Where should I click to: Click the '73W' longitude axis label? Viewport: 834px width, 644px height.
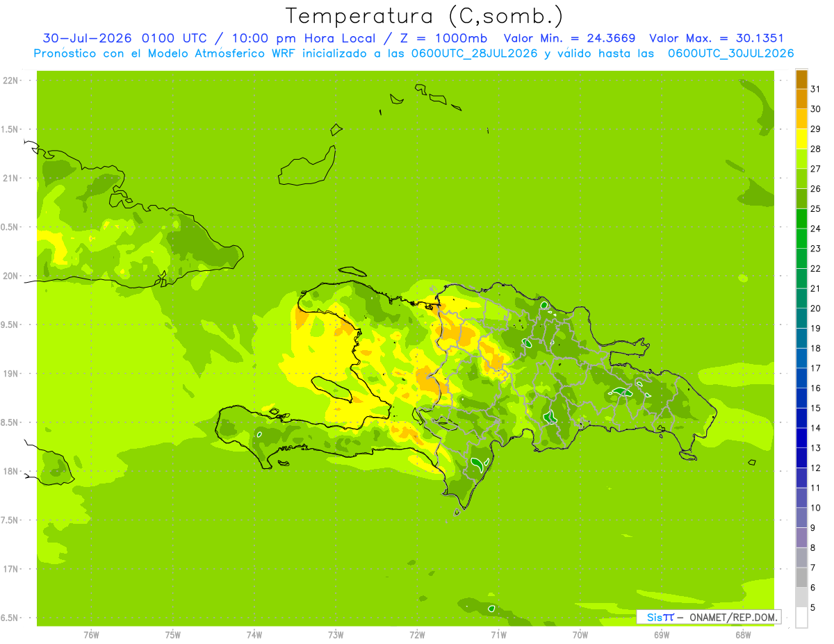pyautogui.click(x=336, y=635)
